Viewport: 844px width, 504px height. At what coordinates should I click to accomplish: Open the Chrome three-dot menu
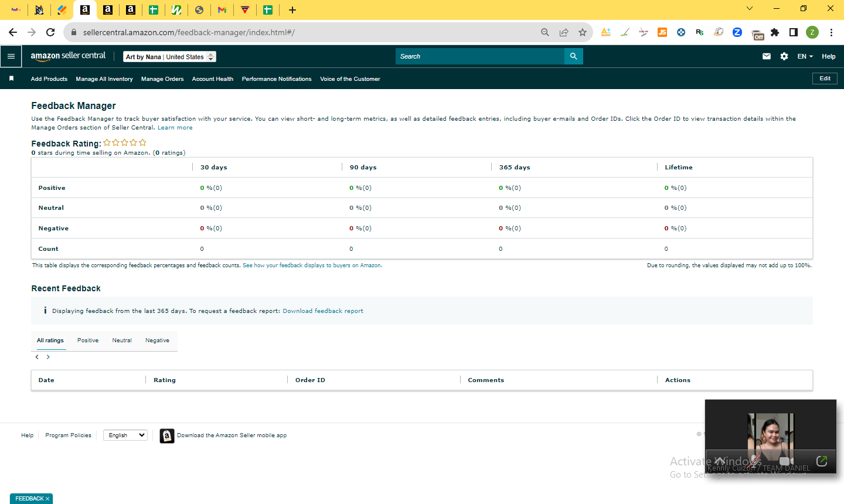click(x=831, y=32)
